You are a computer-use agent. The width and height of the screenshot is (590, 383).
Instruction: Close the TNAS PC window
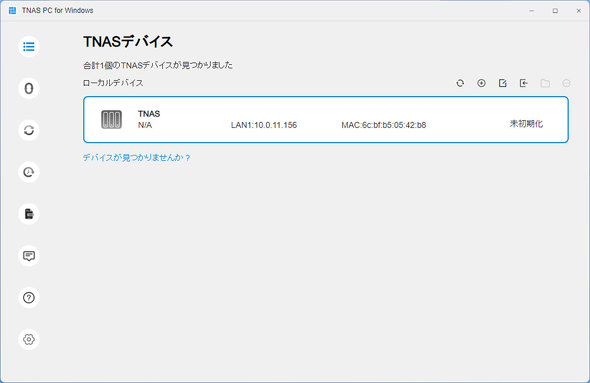(x=579, y=11)
